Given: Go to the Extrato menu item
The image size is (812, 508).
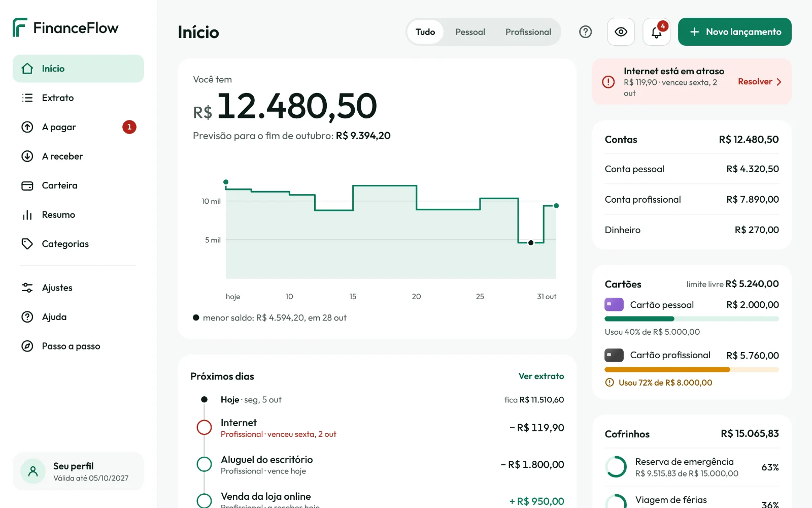Looking at the screenshot, I should [x=78, y=98].
